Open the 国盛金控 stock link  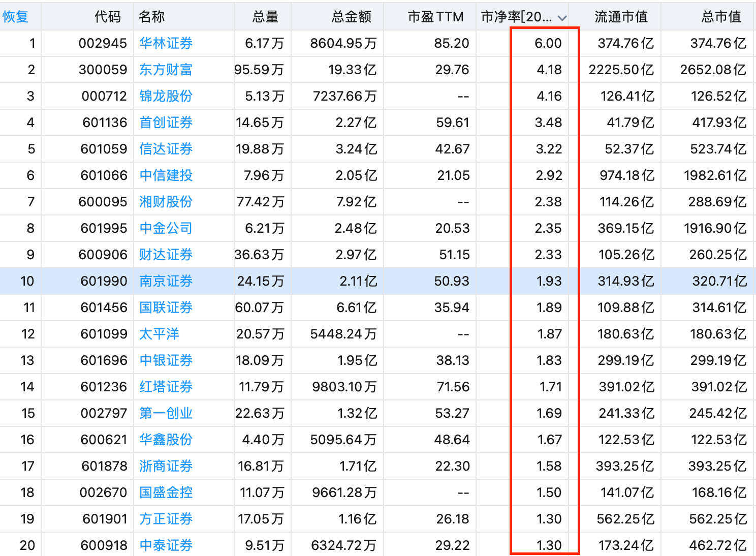(166, 492)
